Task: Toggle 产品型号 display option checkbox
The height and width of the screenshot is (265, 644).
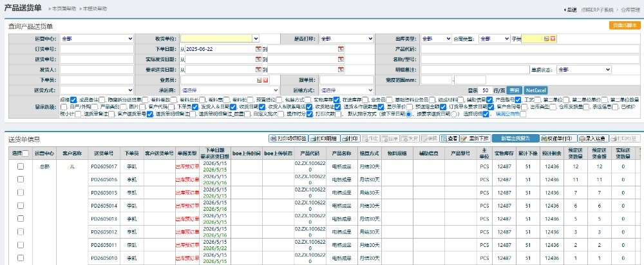Action: (518, 99)
